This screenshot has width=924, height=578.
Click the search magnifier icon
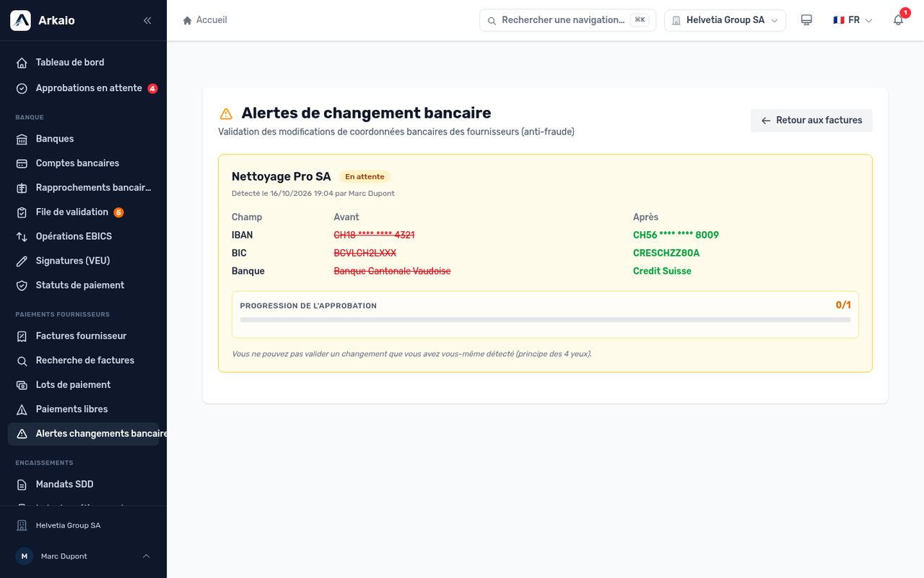coord(492,20)
